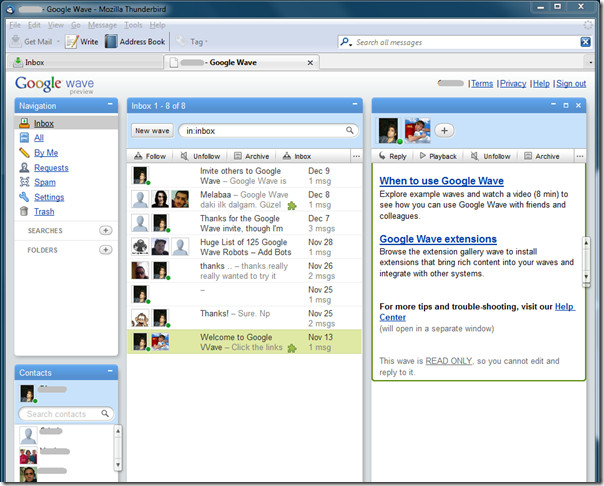Screen dimensions: 604x486
Task: Open By Me waves
Action: click(x=46, y=153)
